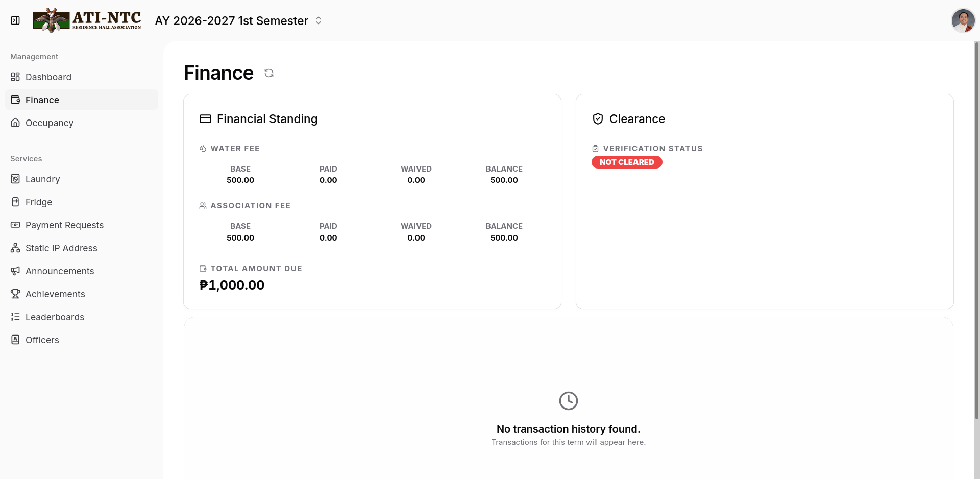This screenshot has height=479, width=980.
Task: Click the Verification Status clipboard icon
Action: 595,149
